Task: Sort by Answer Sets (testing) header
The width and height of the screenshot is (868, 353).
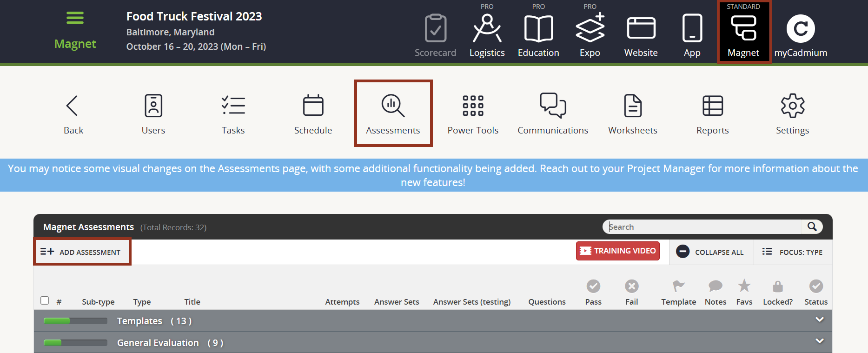Action: coord(472,302)
